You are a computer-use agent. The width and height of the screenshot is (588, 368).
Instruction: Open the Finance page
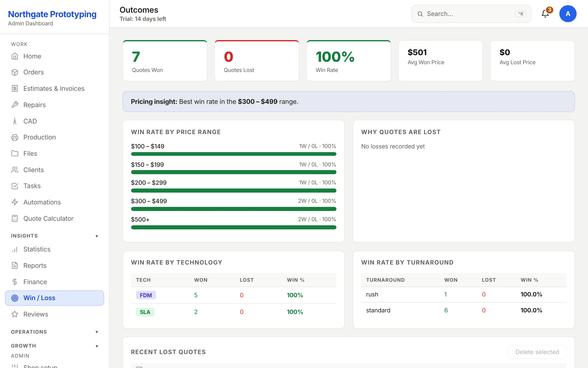(55, 282)
